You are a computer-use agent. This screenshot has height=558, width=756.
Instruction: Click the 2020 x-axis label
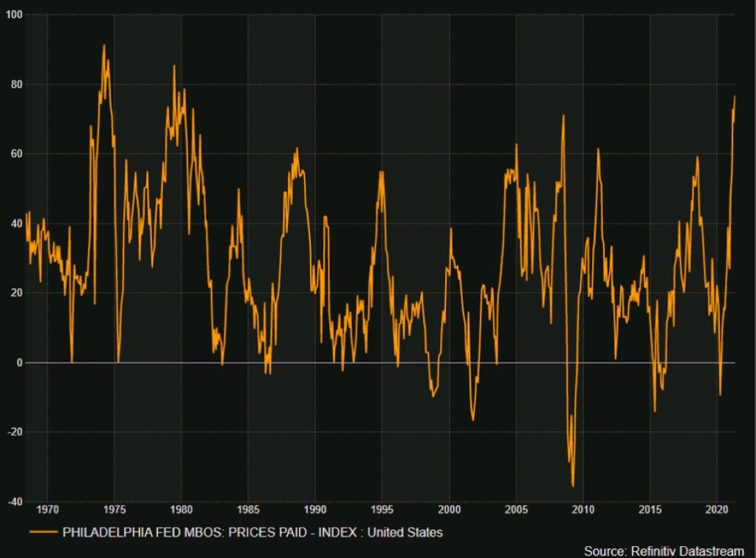click(x=717, y=509)
